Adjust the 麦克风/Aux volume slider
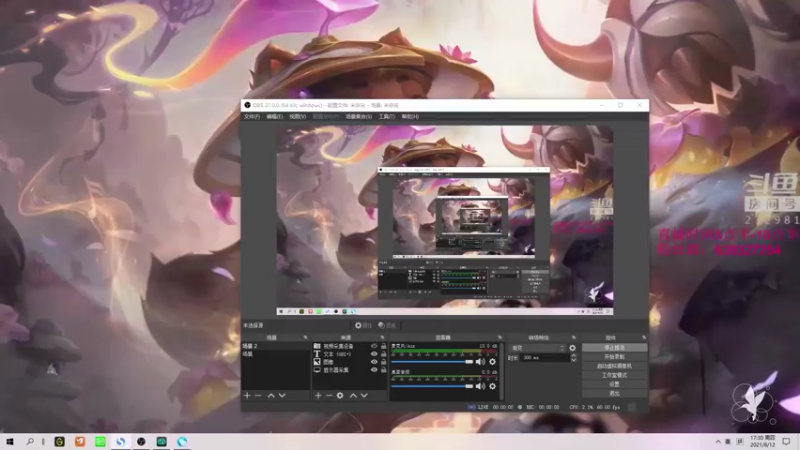Image resolution: width=800 pixels, height=450 pixels. (432, 362)
